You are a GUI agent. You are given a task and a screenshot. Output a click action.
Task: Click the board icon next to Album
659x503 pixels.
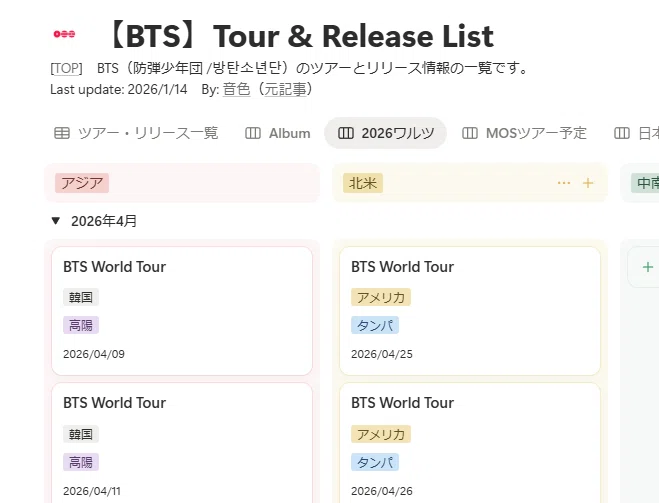click(253, 133)
